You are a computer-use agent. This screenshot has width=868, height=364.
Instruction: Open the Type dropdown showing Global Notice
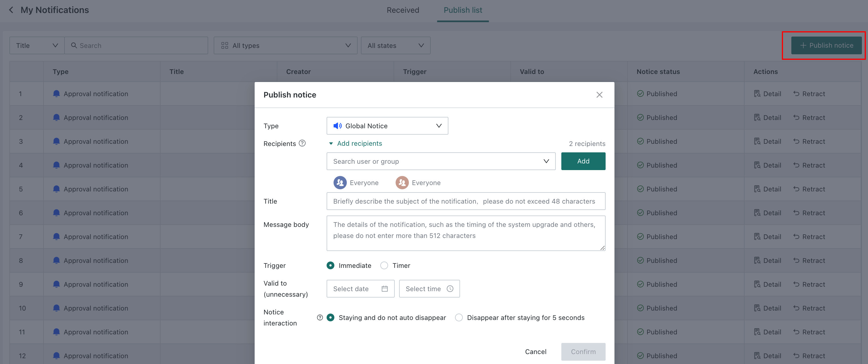click(x=387, y=126)
